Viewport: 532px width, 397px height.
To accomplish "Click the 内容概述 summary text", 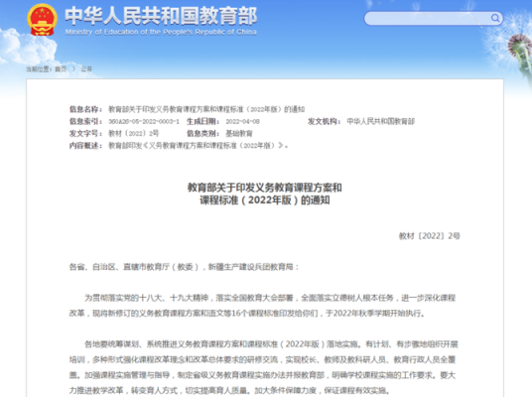I will click(x=199, y=146).
